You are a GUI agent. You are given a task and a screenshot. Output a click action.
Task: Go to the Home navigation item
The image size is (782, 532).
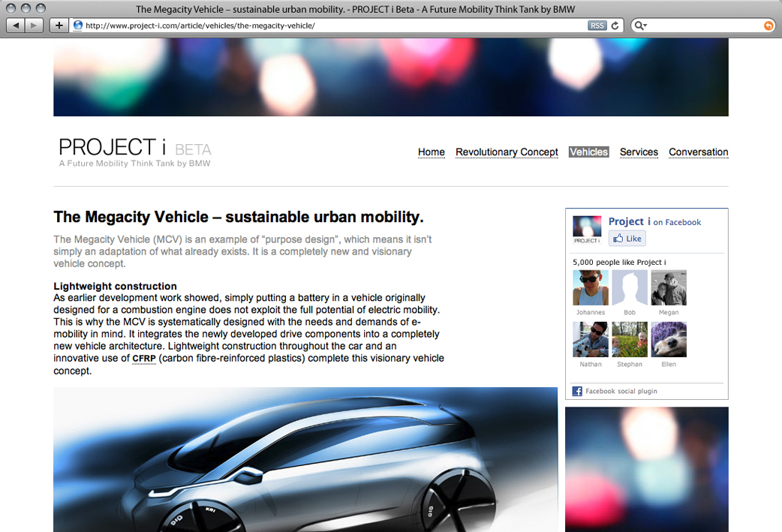[x=431, y=152]
